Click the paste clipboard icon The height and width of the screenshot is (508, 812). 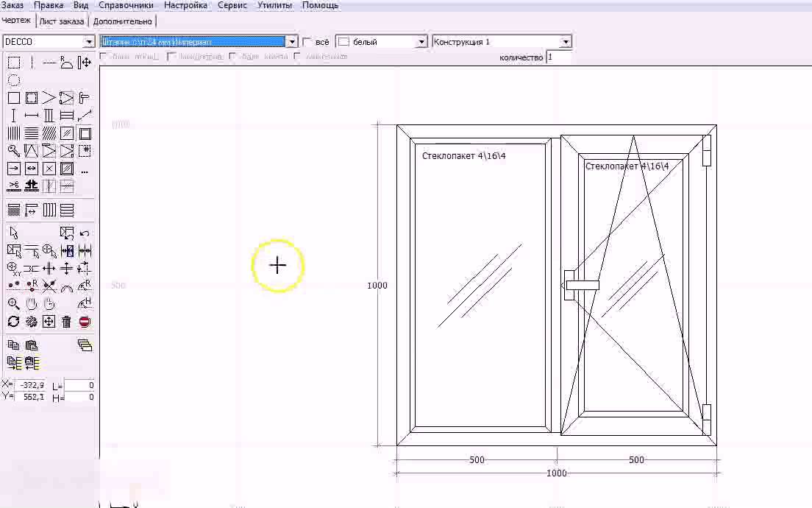pyautogui.click(x=32, y=345)
